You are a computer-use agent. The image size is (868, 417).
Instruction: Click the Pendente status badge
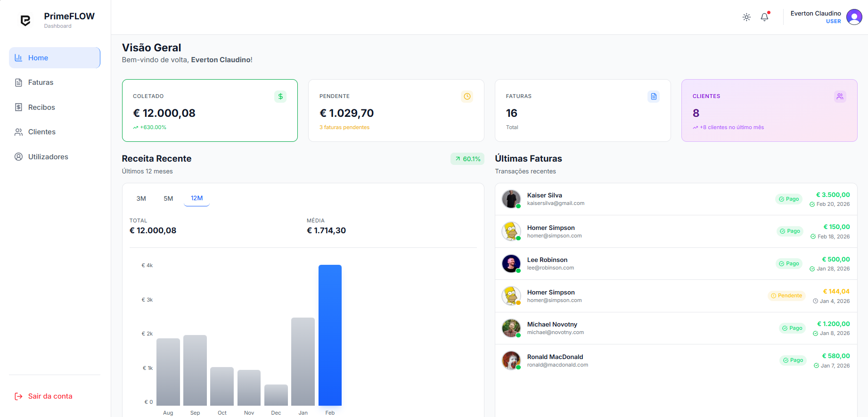(x=786, y=296)
